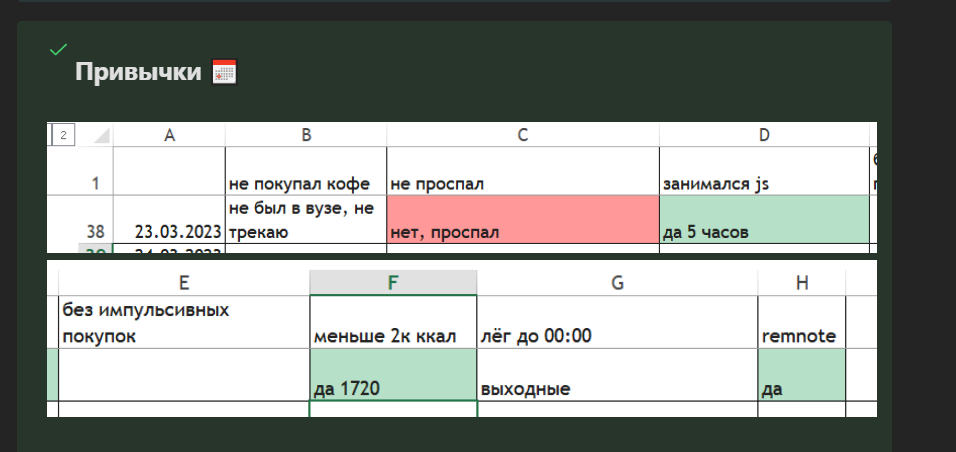Click cell 'remnote'
This screenshot has height=452, width=956.
click(x=802, y=322)
